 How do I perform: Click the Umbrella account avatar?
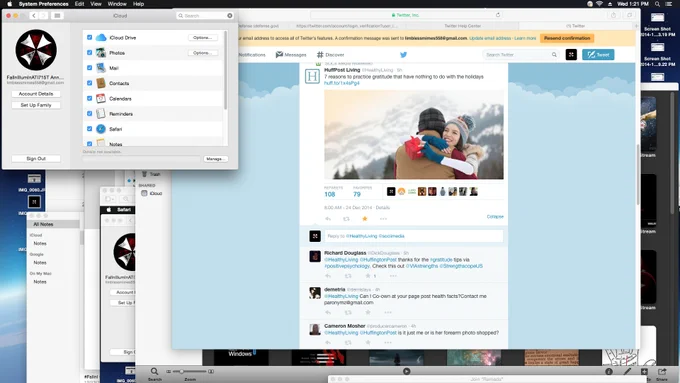(36, 50)
